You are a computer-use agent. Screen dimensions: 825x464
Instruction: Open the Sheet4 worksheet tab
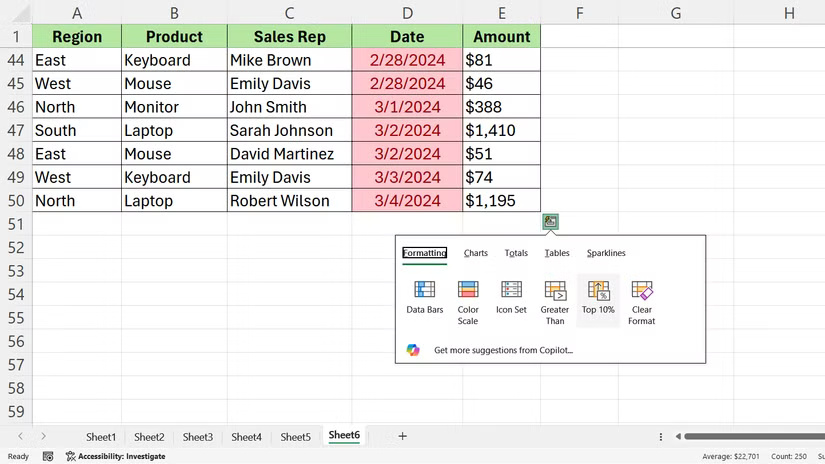tap(246, 437)
